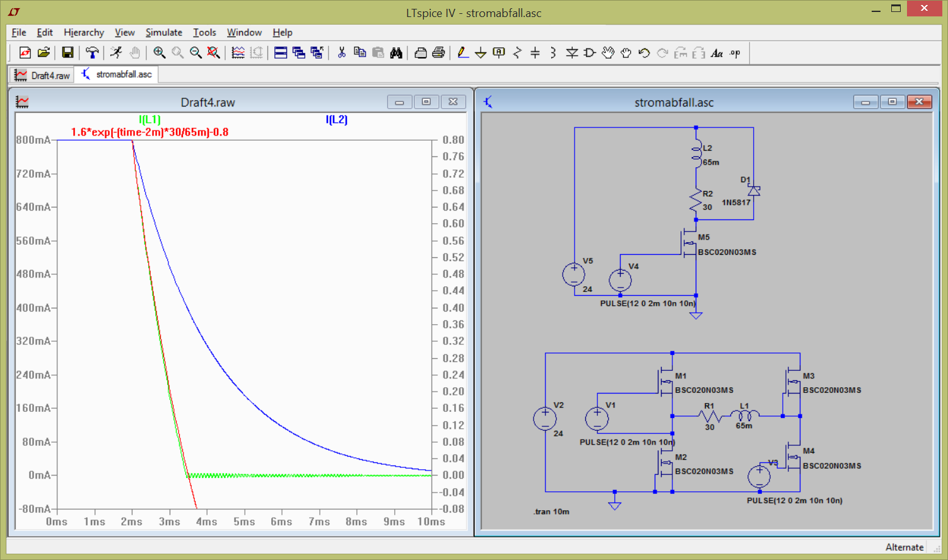The height and width of the screenshot is (560, 948).
Task: Select the Cut scissors tool
Action: coord(341,53)
